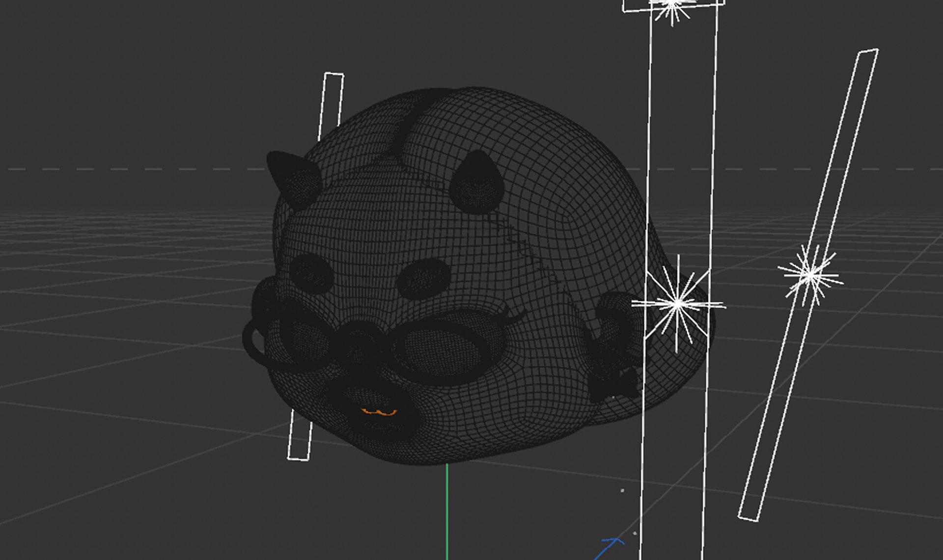This screenshot has height=560, width=943.
Task: Select the orange spline on the mouth
Action: (x=379, y=412)
